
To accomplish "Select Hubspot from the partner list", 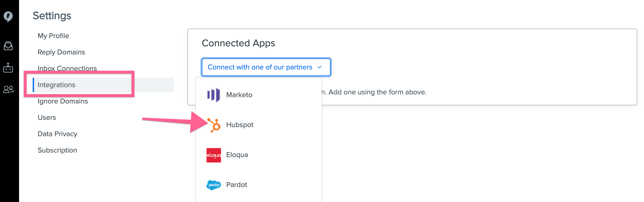I will [x=240, y=125].
